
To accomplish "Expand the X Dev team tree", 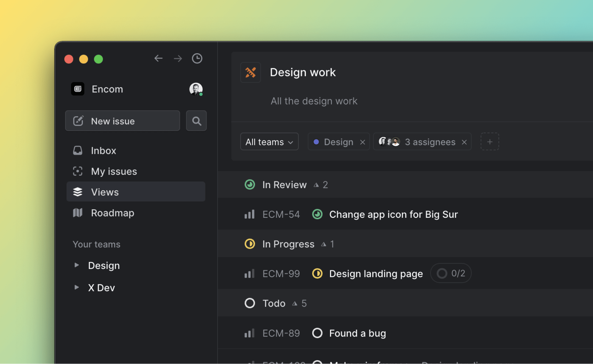I will (x=77, y=287).
